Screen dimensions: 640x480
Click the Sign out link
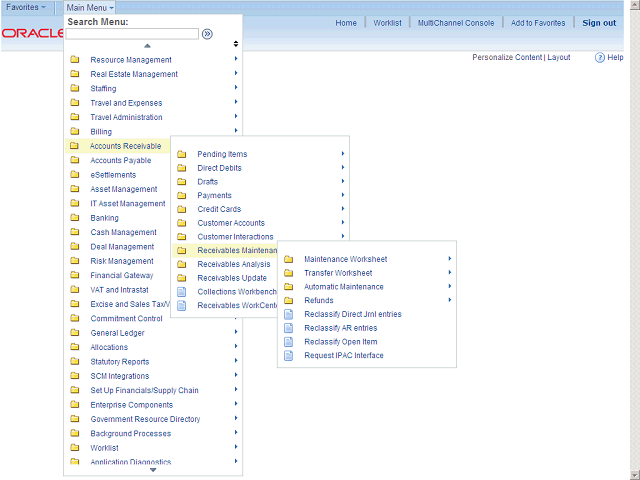pyautogui.click(x=599, y=23)
